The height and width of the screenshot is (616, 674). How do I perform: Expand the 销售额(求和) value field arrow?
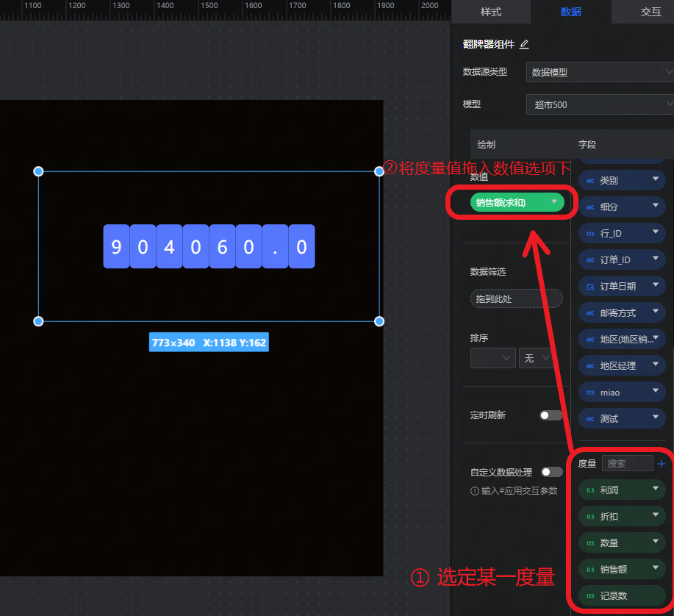[x=554, y=202]
